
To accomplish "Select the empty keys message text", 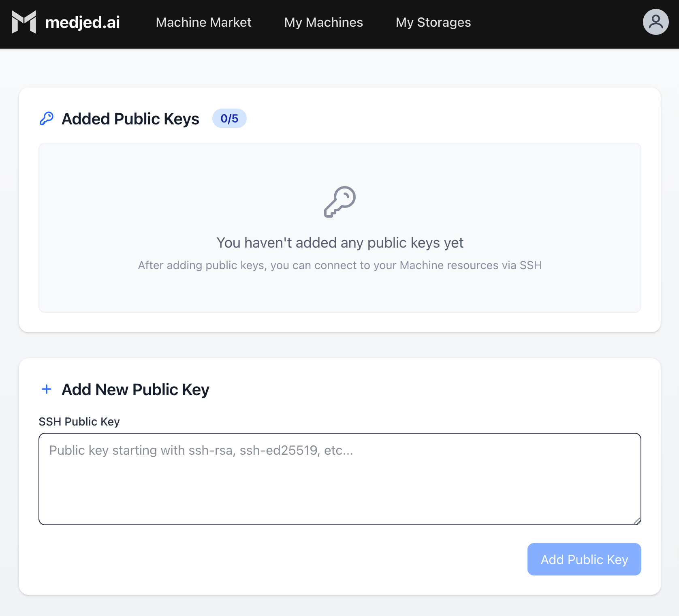I will [x=340, y=242].
